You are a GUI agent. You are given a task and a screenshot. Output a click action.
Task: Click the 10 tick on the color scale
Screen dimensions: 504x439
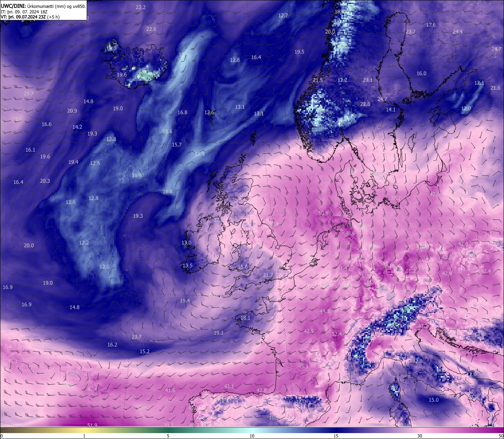click(252, 435)
